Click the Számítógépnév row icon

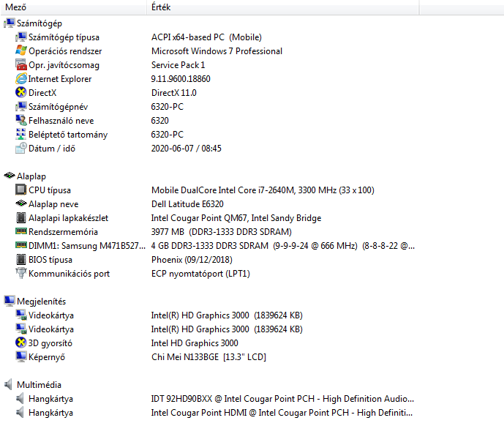point(21,106)
